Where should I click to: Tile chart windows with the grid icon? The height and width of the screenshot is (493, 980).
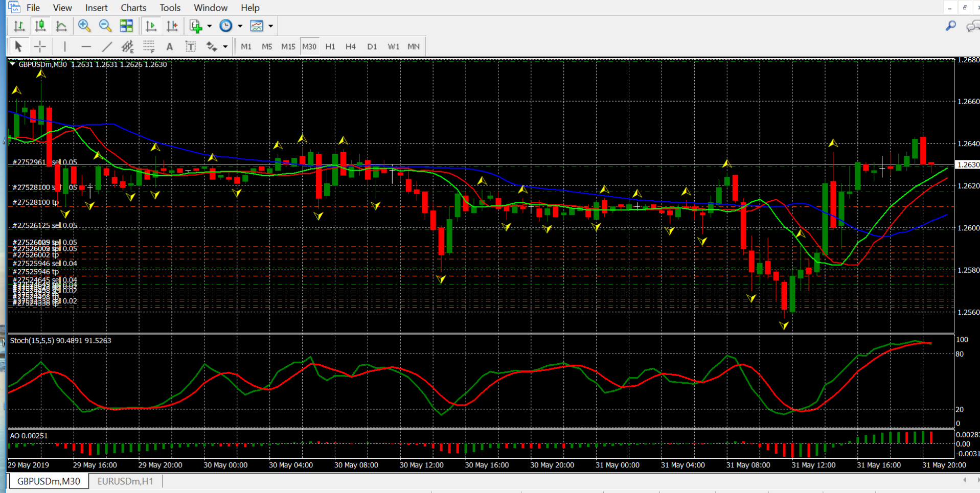coord(126,26)
